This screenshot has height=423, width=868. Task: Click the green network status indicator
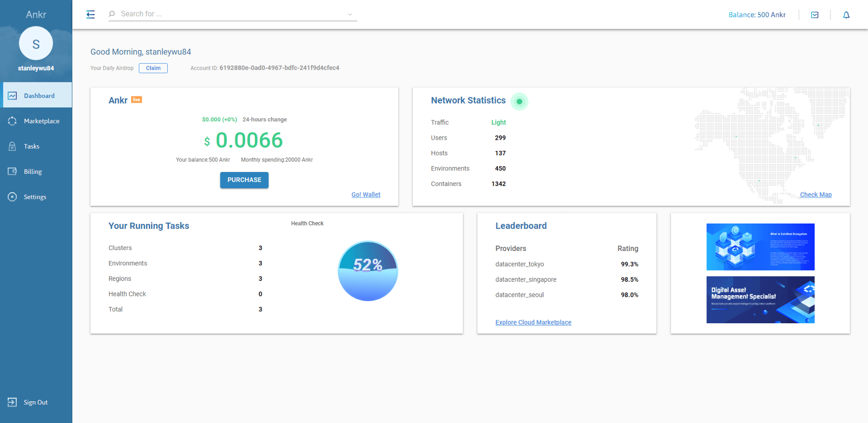[519, 102]
